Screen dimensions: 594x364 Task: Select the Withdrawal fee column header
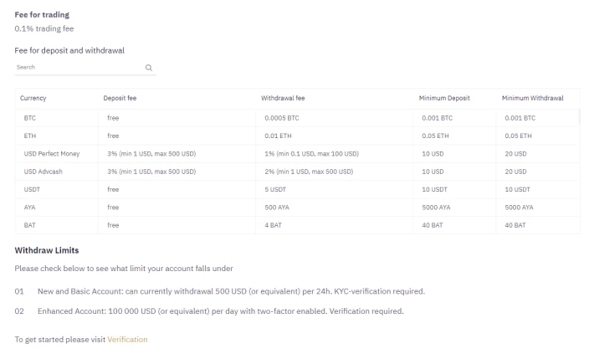click(283, 98)
